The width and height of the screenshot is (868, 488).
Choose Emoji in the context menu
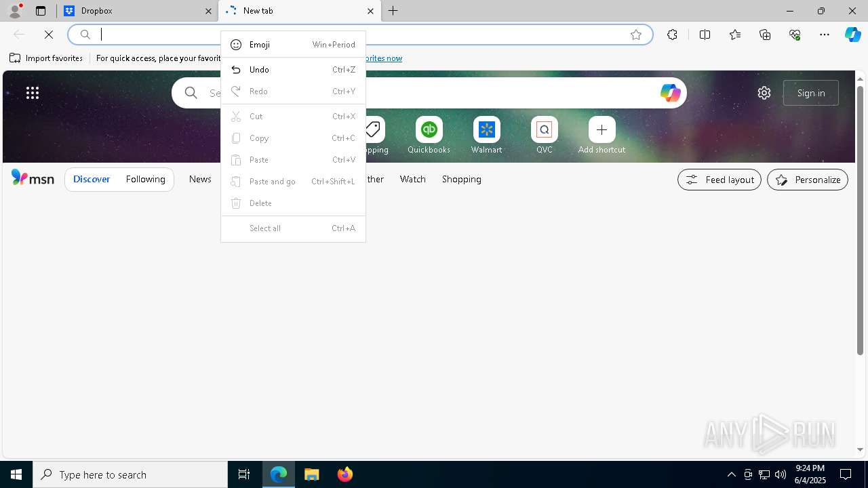tap(293, 45)
